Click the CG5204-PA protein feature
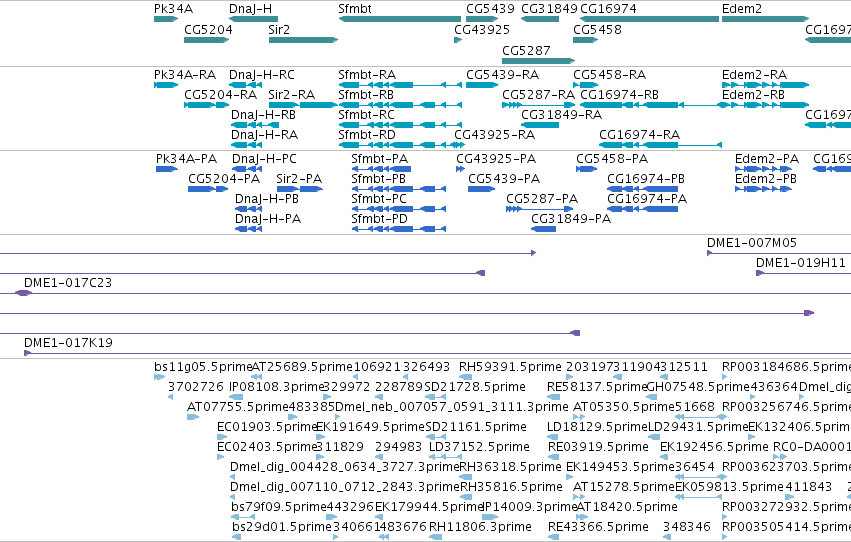Image resolution: width=851 pixels, height=542 pixels. click(208, 189)
